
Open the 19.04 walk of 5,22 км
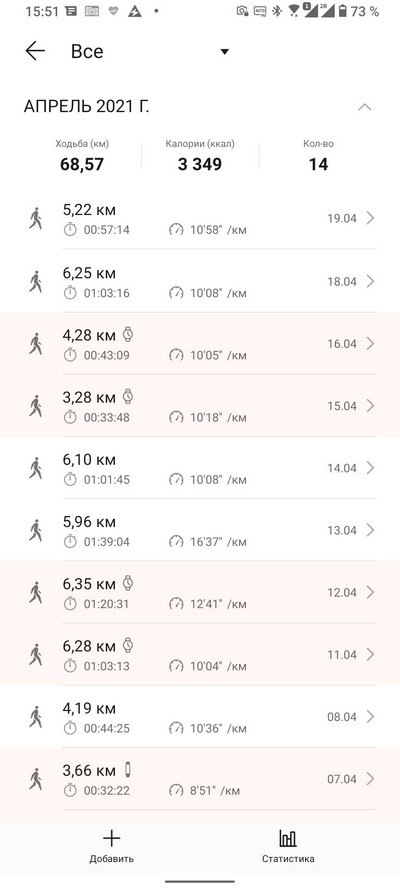pos(200,218)
